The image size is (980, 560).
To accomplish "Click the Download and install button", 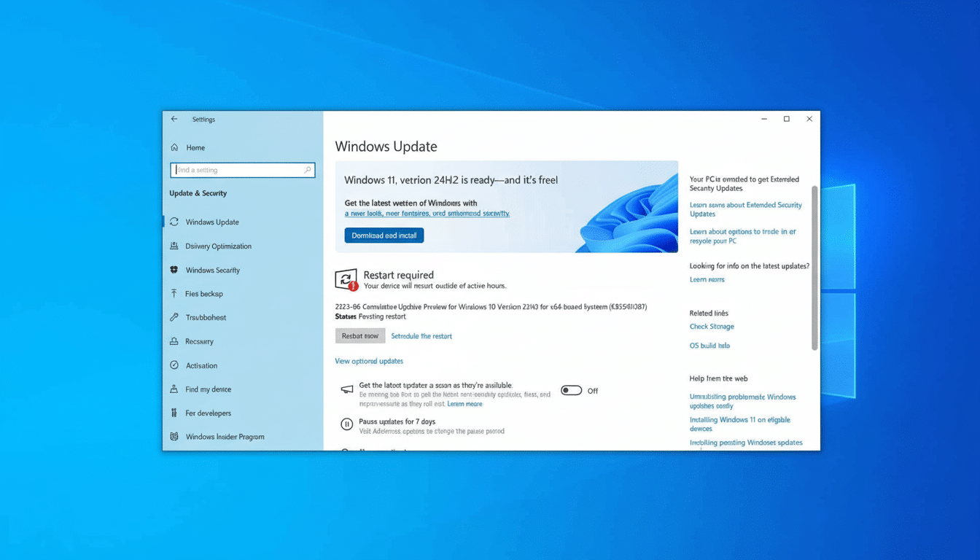I will pos(384,235).
